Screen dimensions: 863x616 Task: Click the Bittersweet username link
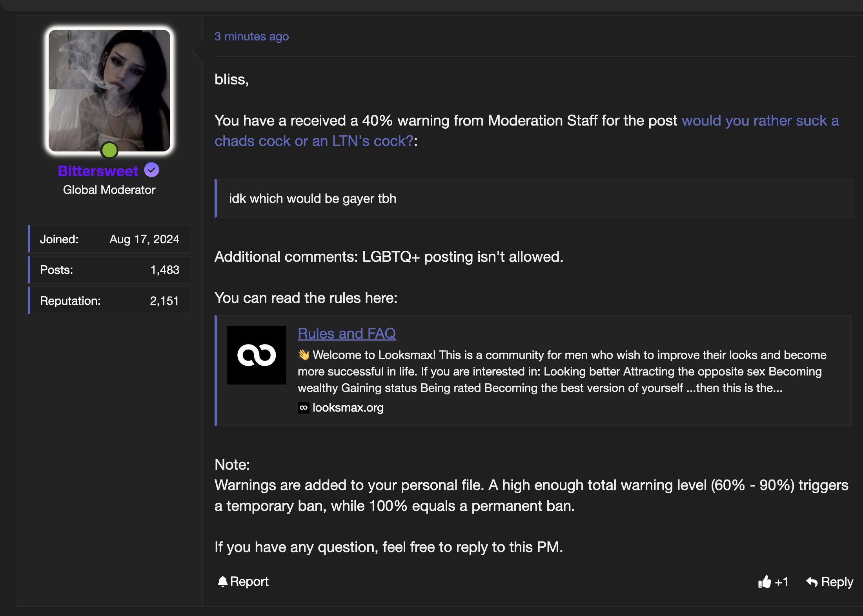tap(98, 171)
